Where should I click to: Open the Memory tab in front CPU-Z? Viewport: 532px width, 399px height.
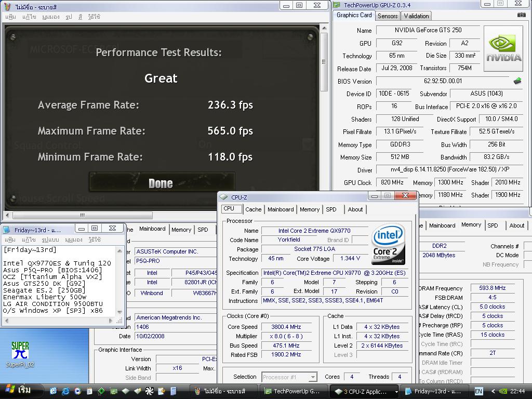(310, 209)
